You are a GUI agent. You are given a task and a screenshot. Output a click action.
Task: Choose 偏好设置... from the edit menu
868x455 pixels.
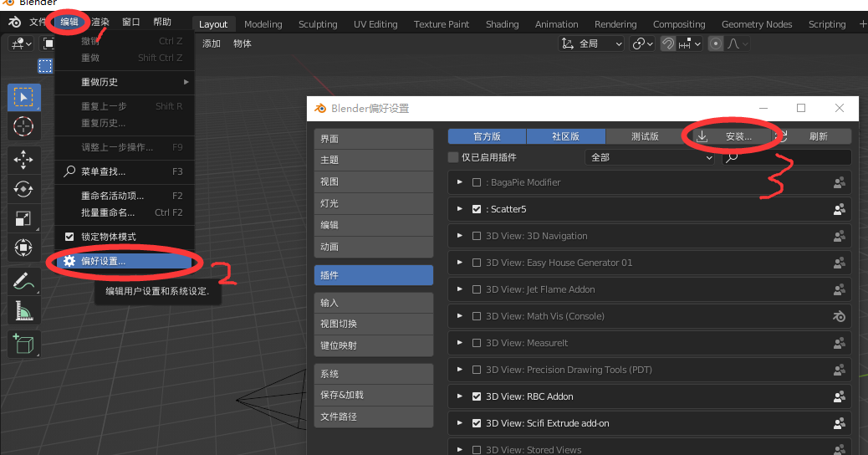125,261
